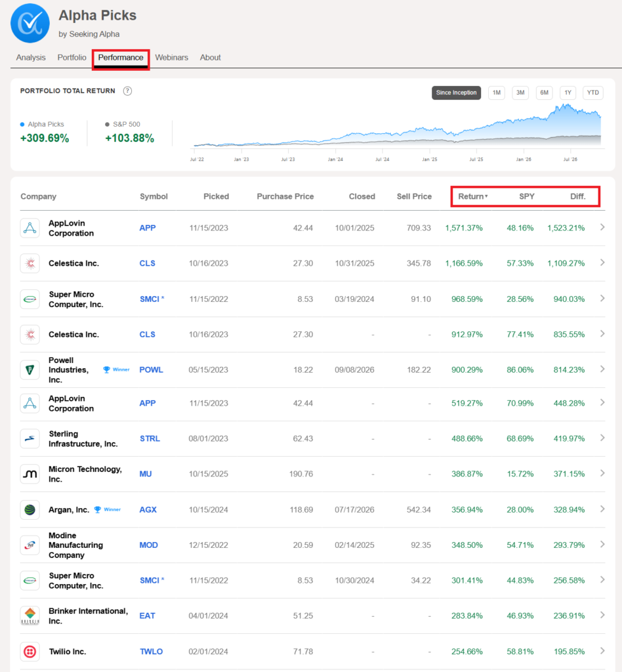
Task: Click the Sterling Infrastructure company logo
Action: coord(30,438)
